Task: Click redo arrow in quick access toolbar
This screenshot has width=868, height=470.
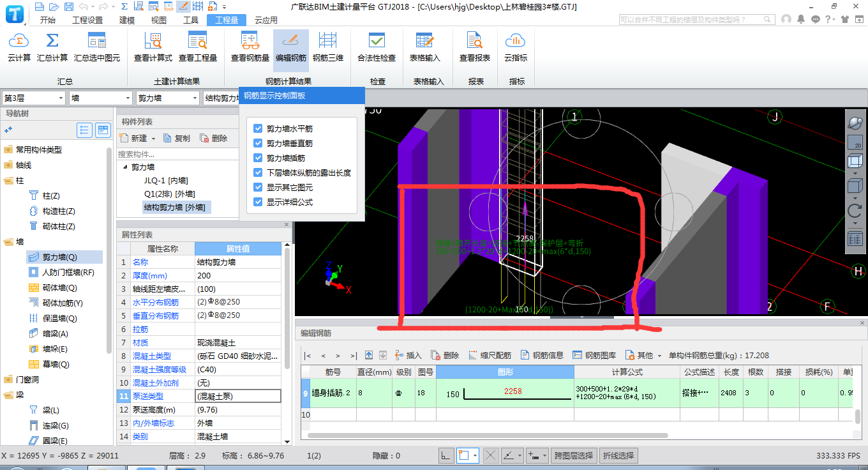Action: pyautogui.click(x=104, y=6)
